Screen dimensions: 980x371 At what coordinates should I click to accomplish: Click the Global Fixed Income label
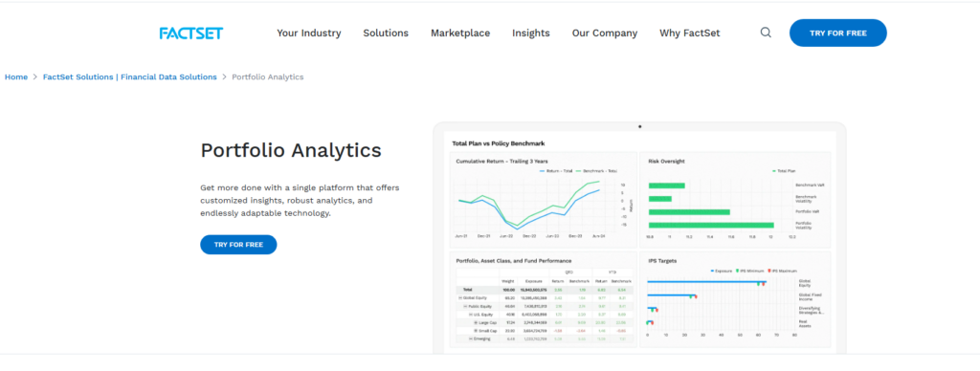click(x=812, y=296)
